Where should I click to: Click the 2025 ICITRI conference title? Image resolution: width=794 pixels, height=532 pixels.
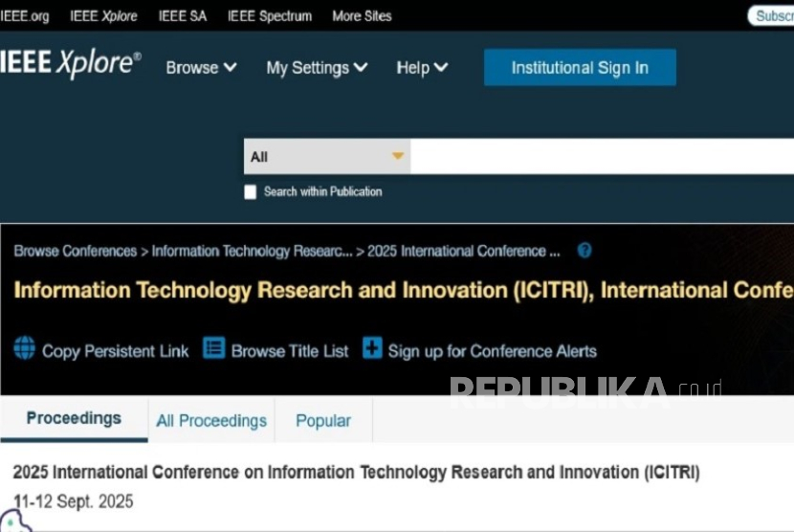point(356,473)
